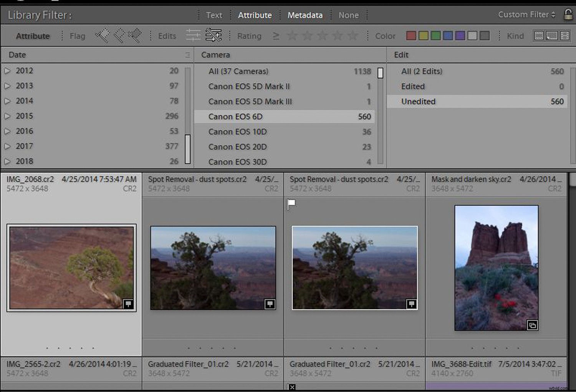Click the unedited photos filter icon
Screen dimensions: 576x392
(x=214, y=35)
